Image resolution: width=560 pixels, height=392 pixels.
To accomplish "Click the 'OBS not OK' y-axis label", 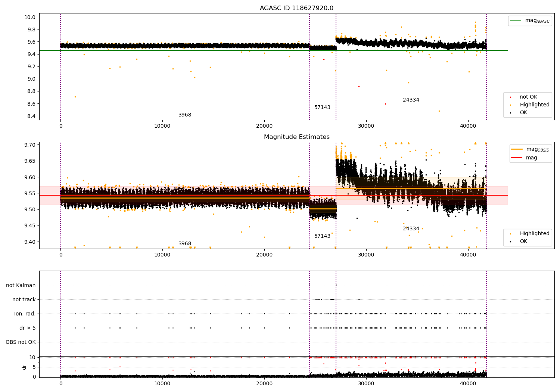I will point(21,342).
